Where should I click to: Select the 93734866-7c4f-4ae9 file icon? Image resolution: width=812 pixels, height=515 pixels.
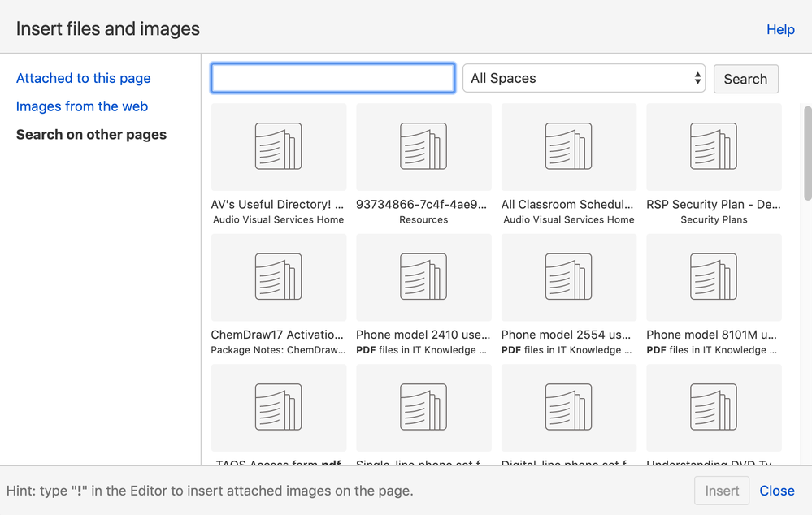pos(423,146)
